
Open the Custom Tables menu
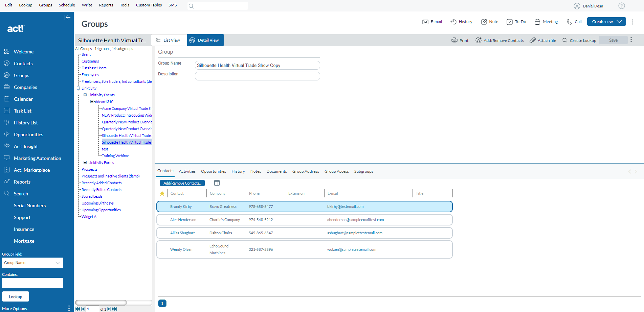(x=149, y=5)
